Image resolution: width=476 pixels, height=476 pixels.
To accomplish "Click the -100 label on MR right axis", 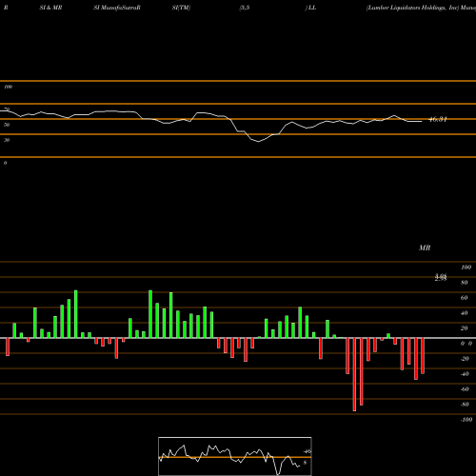I will tap(466, 420).
